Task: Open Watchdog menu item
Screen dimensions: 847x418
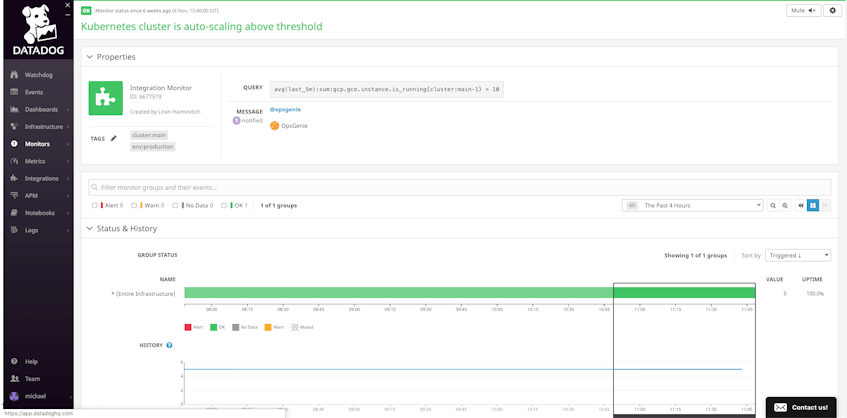Action: (x=38, y=75)
